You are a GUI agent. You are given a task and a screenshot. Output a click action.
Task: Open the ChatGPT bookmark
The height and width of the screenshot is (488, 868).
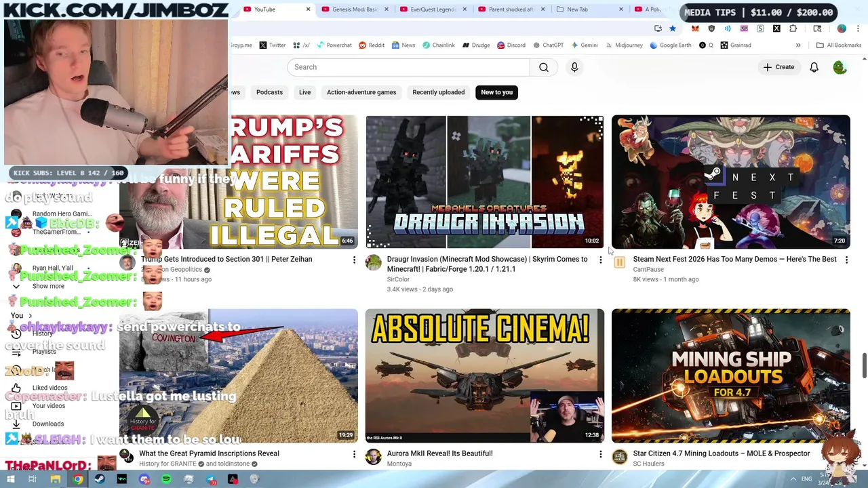click(549, 45)
